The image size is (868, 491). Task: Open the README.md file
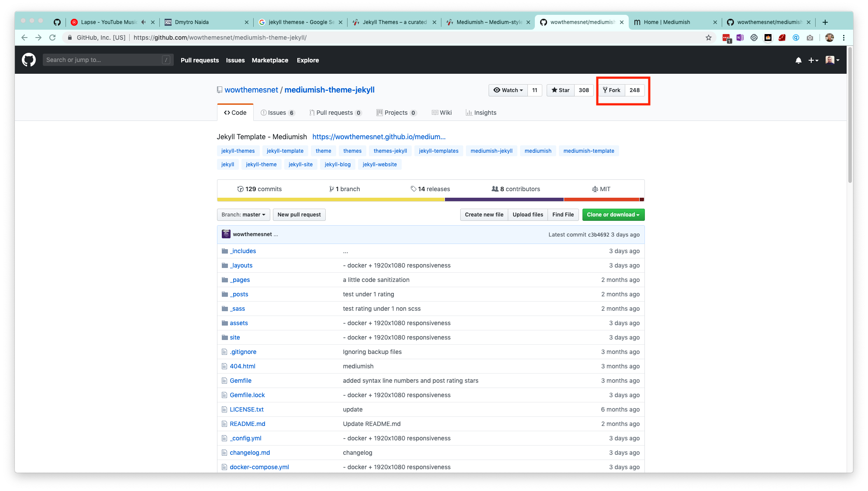pos(248,424)
